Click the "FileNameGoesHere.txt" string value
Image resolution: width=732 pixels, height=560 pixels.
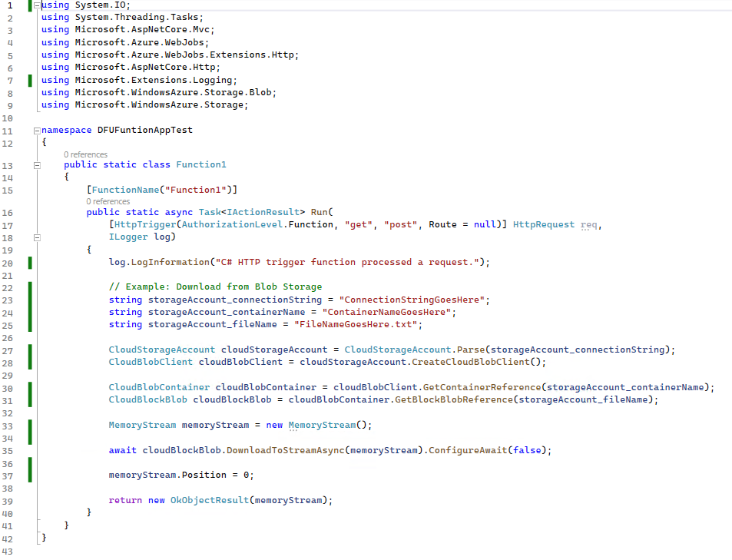point(359,325)
